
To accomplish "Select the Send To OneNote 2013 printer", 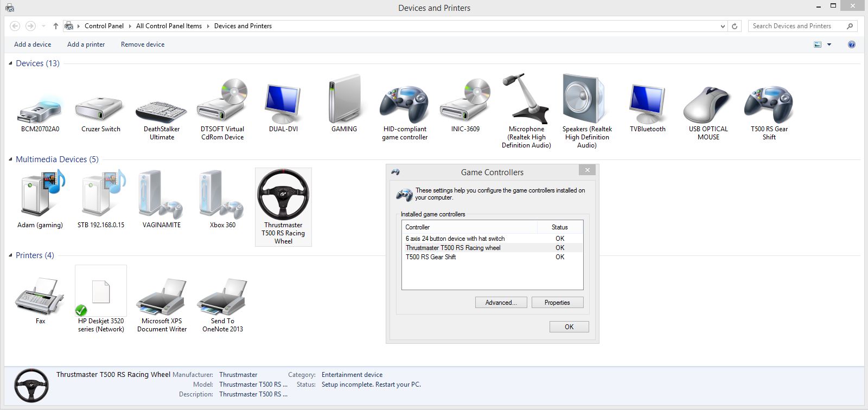I will point(222,296).
